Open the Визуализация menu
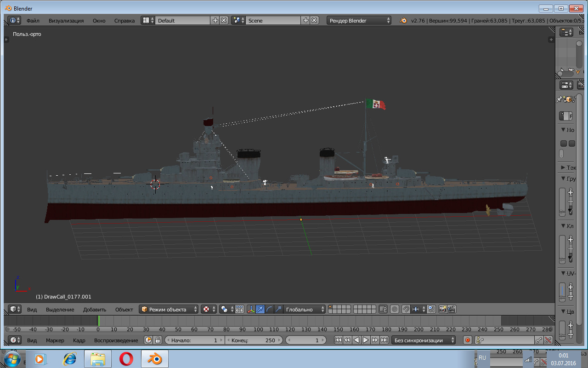This screenshot has width=588, height=368. tap(66, 20)
